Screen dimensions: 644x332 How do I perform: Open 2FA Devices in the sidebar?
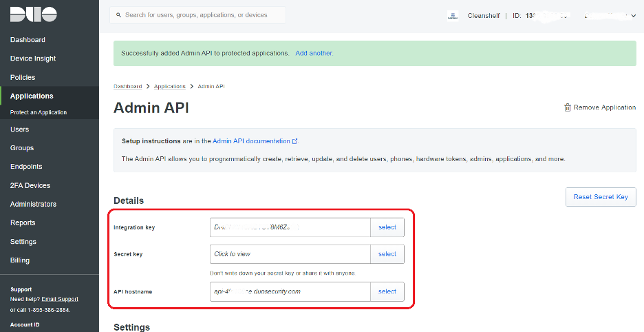[30, 185]
